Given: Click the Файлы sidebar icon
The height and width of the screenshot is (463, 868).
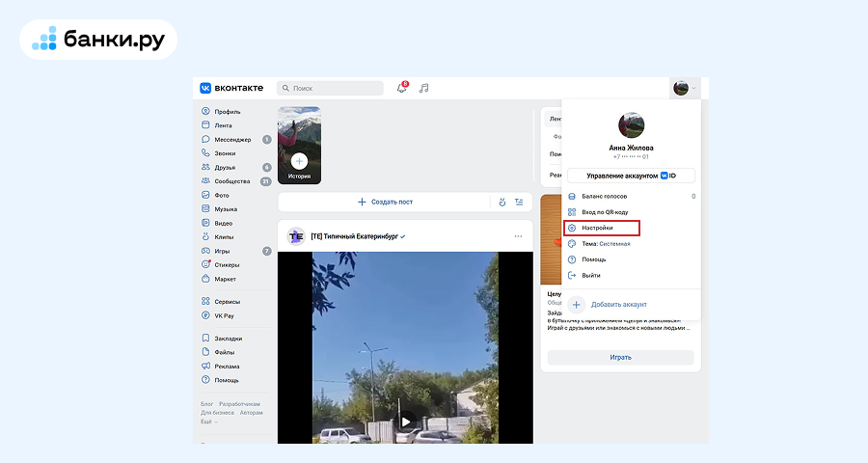Looking at the screenshot, I should click(x=205, y=352).
